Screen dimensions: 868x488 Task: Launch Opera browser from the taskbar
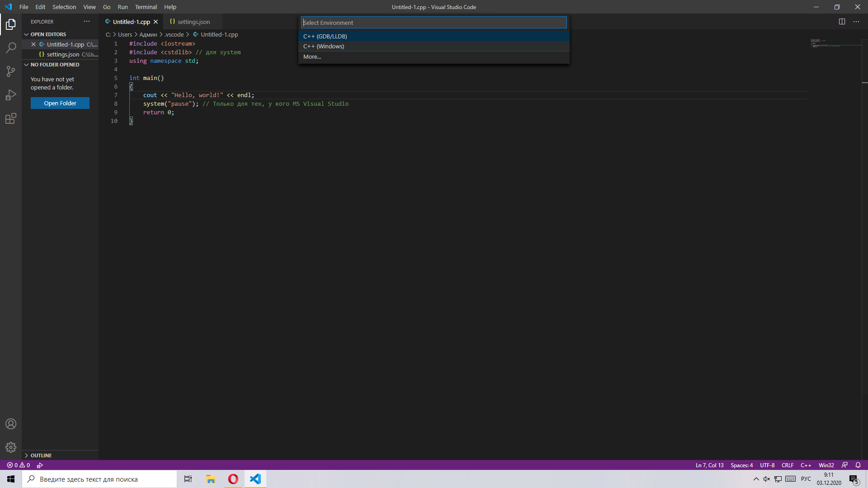pyautogui.click(x=233, y=479)
